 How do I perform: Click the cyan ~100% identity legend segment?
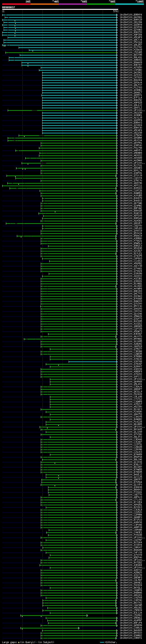(130, 4)
